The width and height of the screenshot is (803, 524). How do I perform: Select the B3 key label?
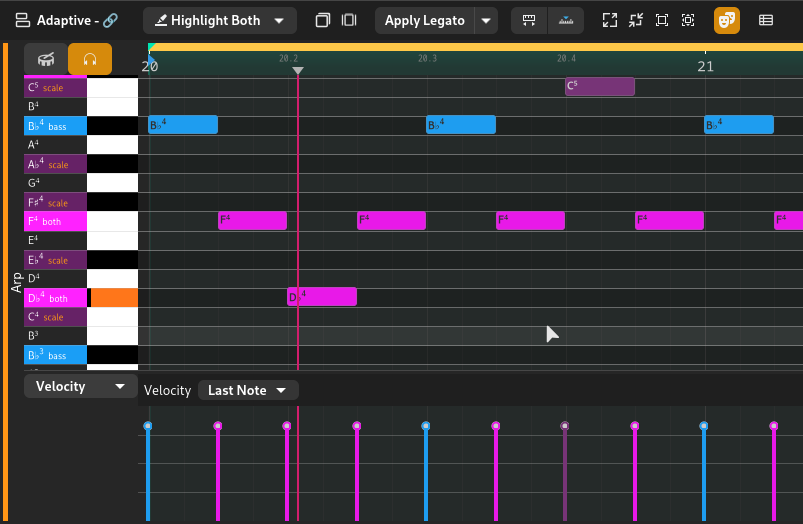(55, 336)
